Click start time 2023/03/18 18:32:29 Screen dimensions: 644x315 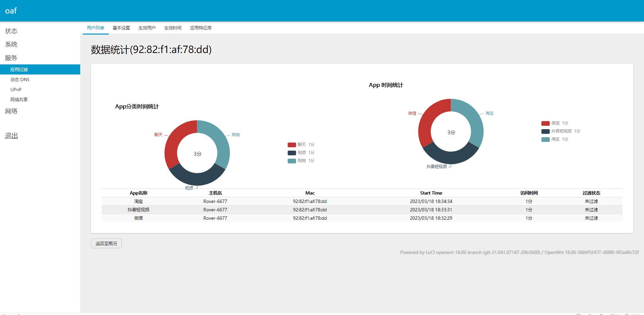[431, 218]
